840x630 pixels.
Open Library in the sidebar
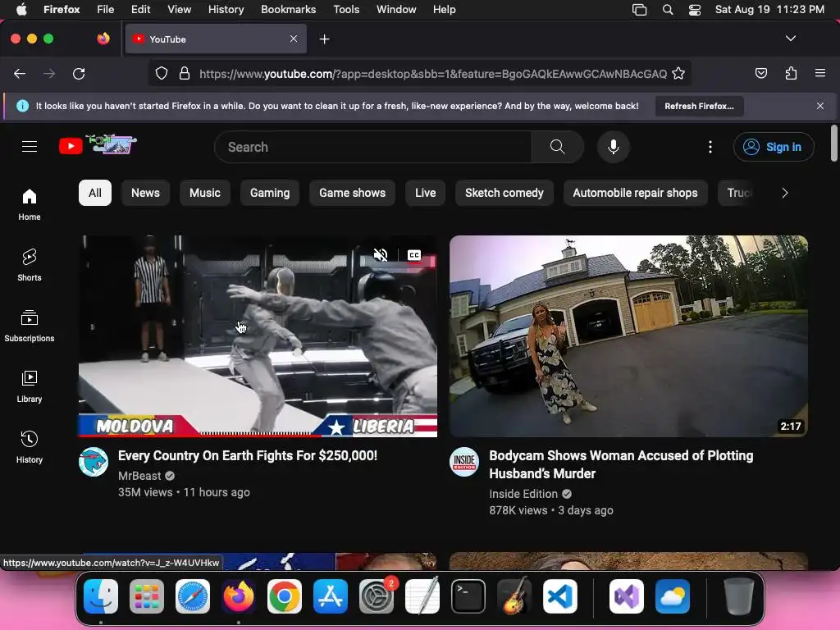30,386
